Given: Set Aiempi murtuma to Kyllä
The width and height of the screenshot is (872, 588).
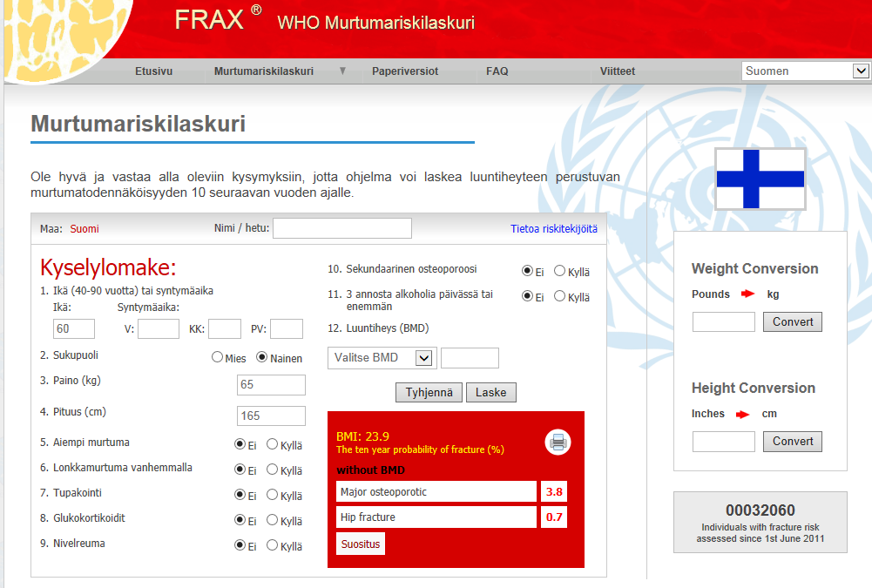Looking at the screenshot, I should (272, 444).
